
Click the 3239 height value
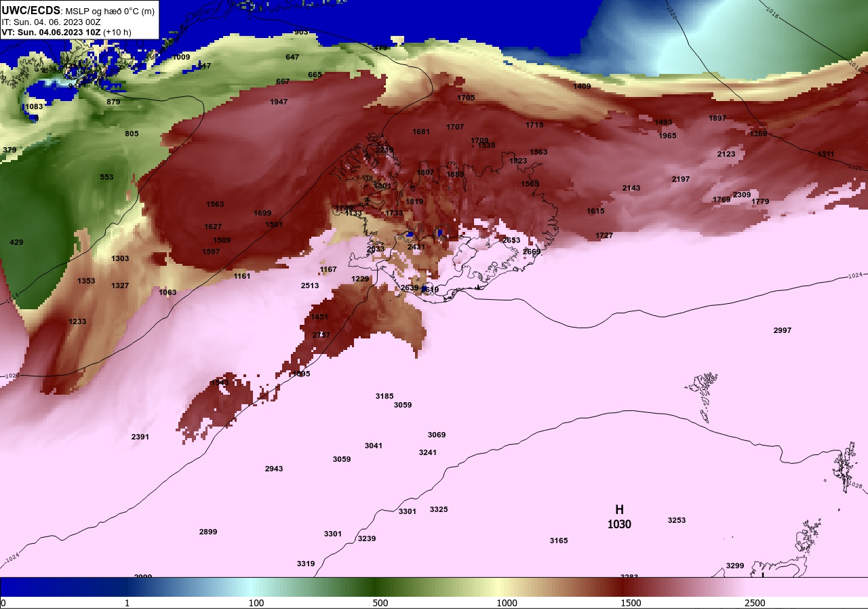367,538
